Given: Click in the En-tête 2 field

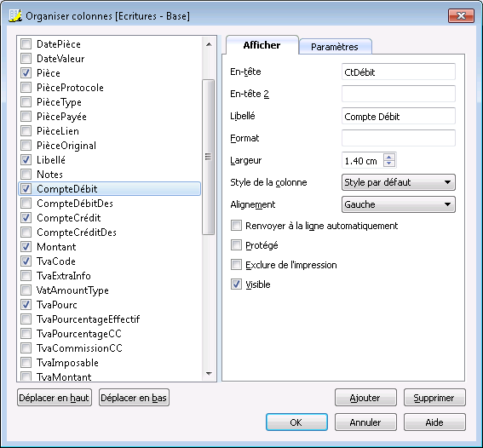Looking at the screenshot, I should [x=399, y=94].
